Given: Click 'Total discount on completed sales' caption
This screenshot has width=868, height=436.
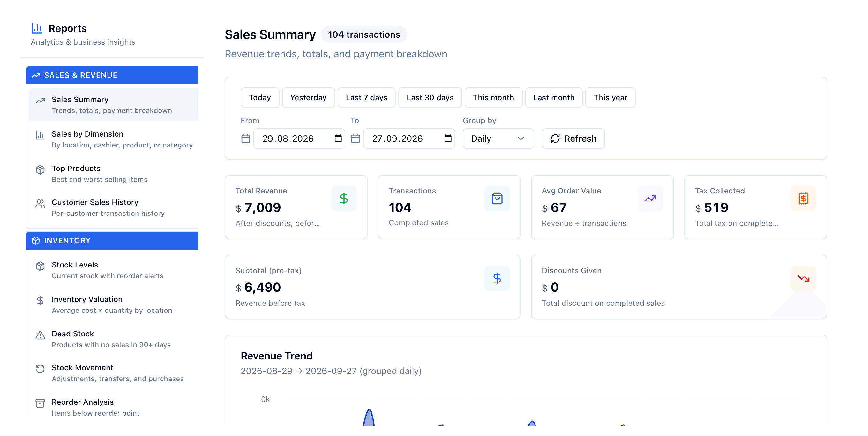Looking at the screenshot, I should point(603,303).
